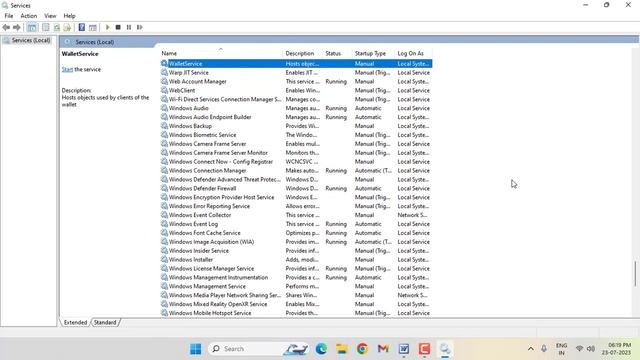Switch to the Standard tab
The image size is (640, 360).
pyautogui.click(x=105, y=322)
